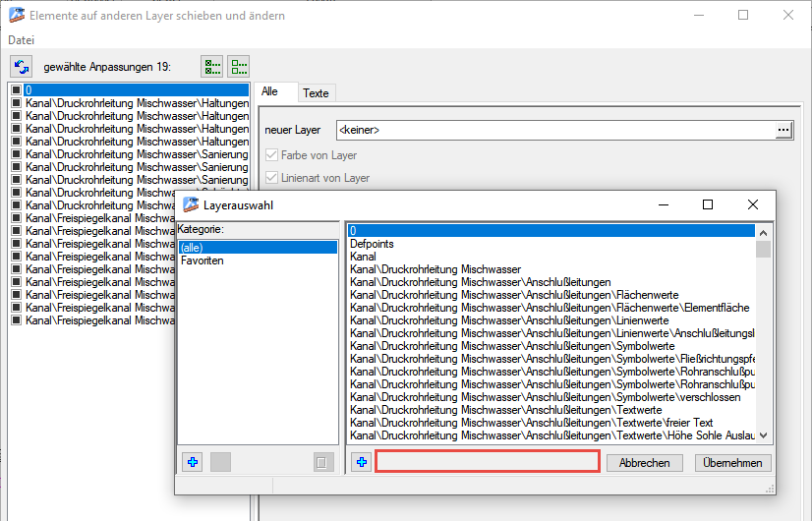Switch to the Texte tab
This screenshot has height=521, width=812.
click(316, 92)
